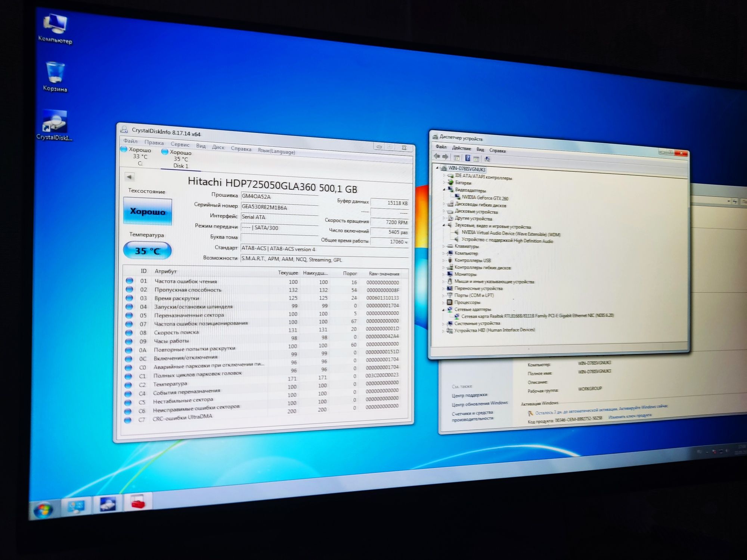Click Scan for hardware changes toolbar icon
Image resolution: width=747 pixels, height=560 pixels.
point(487,159)
